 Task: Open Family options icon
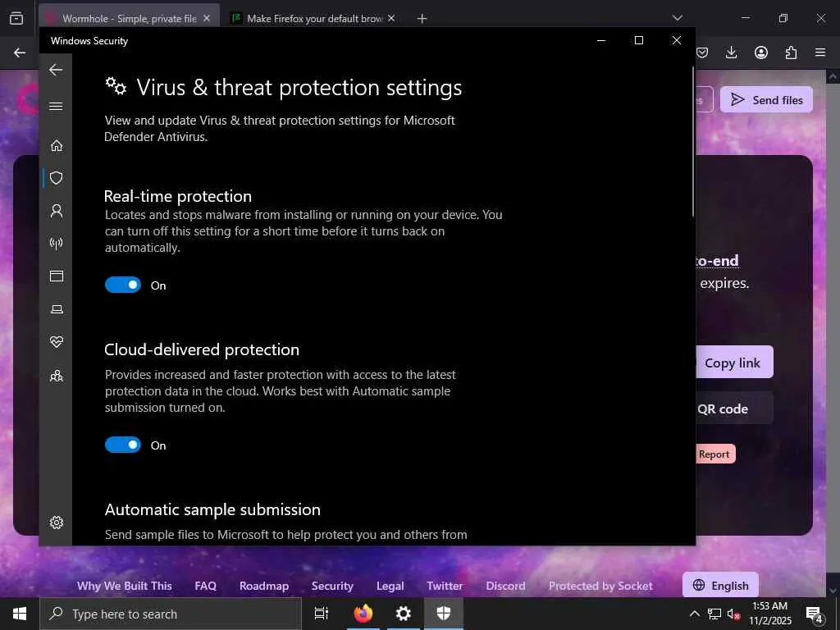tap(57, 376)
